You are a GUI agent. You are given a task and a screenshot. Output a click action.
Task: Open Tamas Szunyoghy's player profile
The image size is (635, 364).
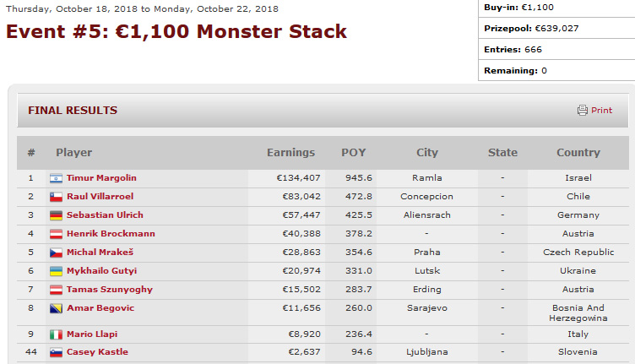[108, 290]
